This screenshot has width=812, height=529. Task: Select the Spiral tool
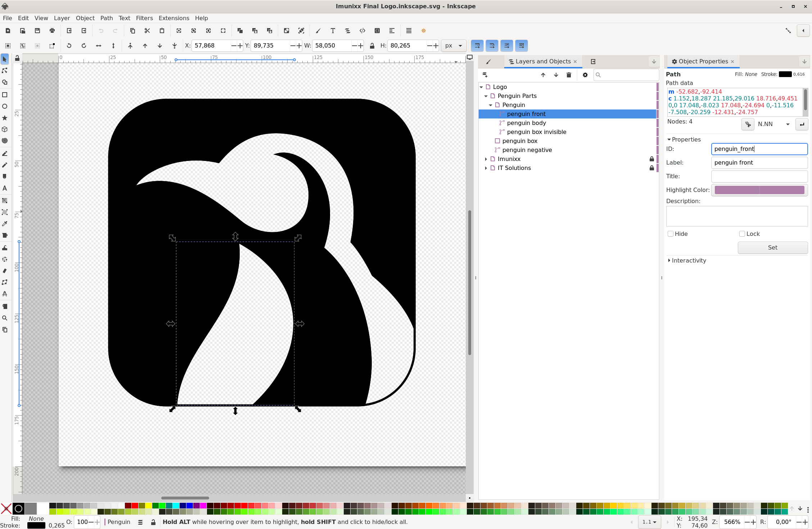[x=5, y=141]
